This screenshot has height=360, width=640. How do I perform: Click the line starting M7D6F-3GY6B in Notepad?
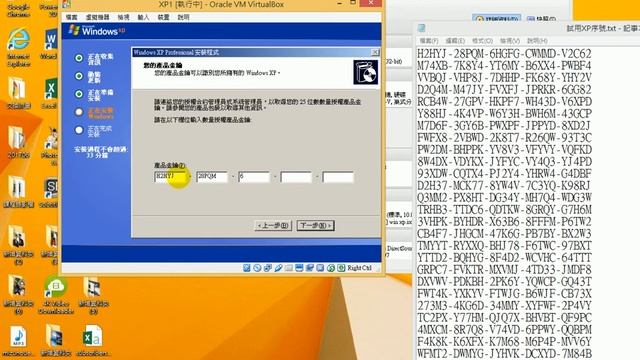coord(504,125)
